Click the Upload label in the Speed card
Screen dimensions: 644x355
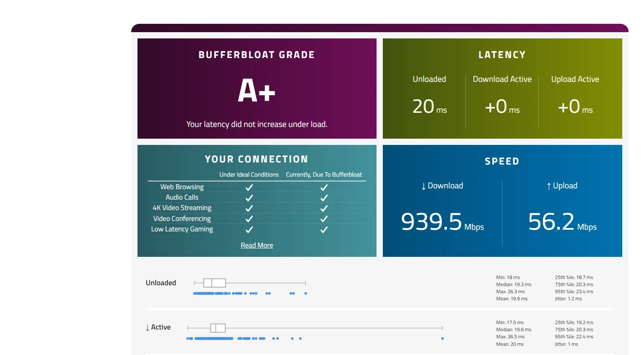click(562, 186)
